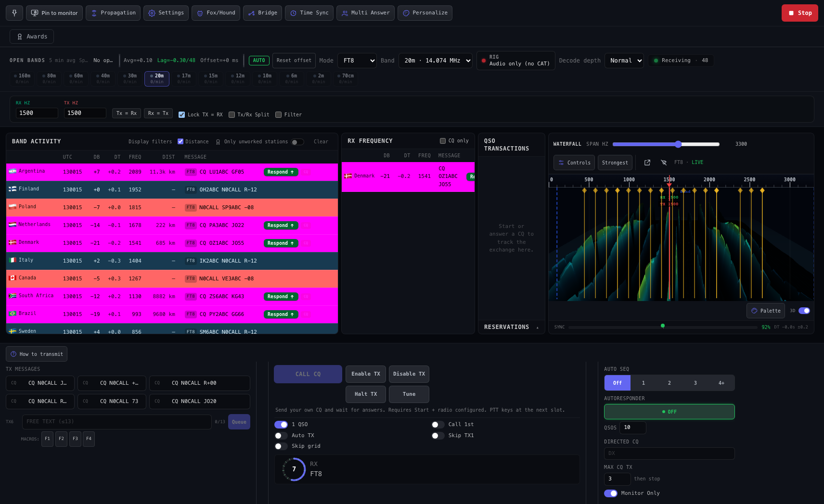Toggle the Lock TX = RX checkbox

tap(181, 114)
